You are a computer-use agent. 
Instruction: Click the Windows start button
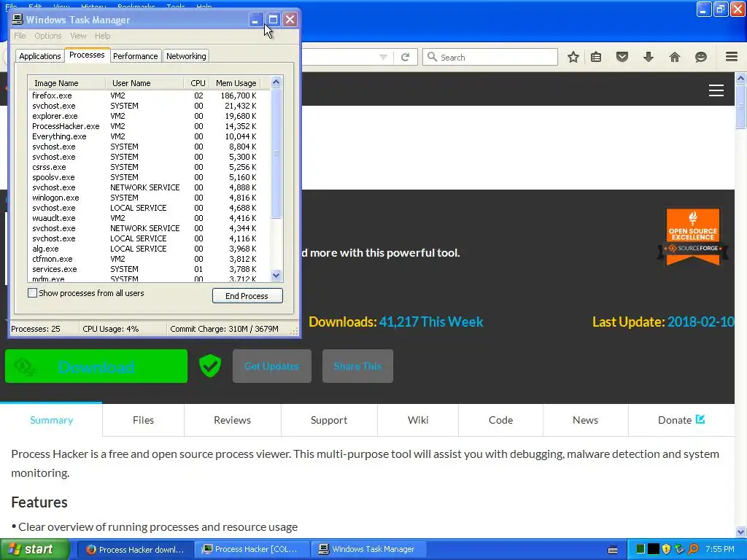tap(34, 550)
